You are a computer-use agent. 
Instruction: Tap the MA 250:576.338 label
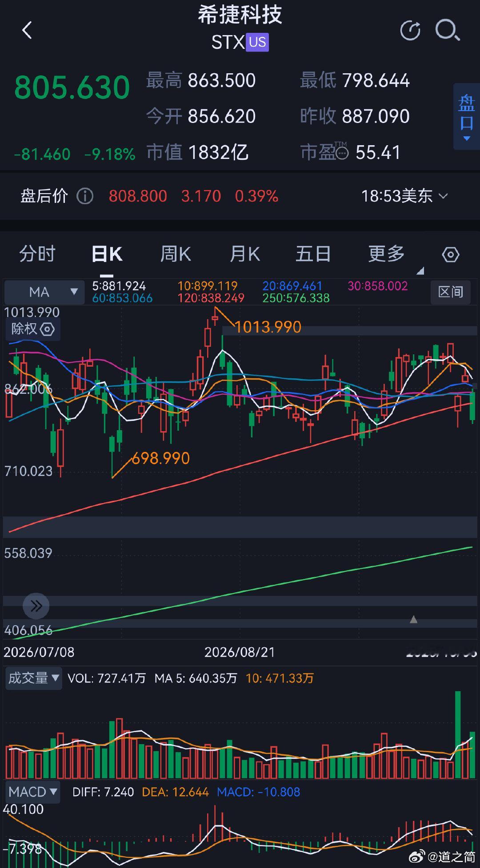296,298
